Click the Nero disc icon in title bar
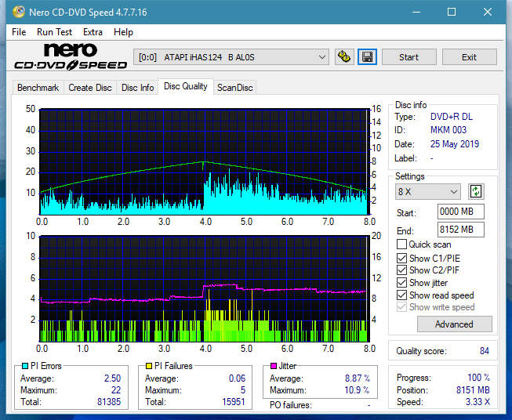Screen dimensions: 512x420 tap(19, 12)
